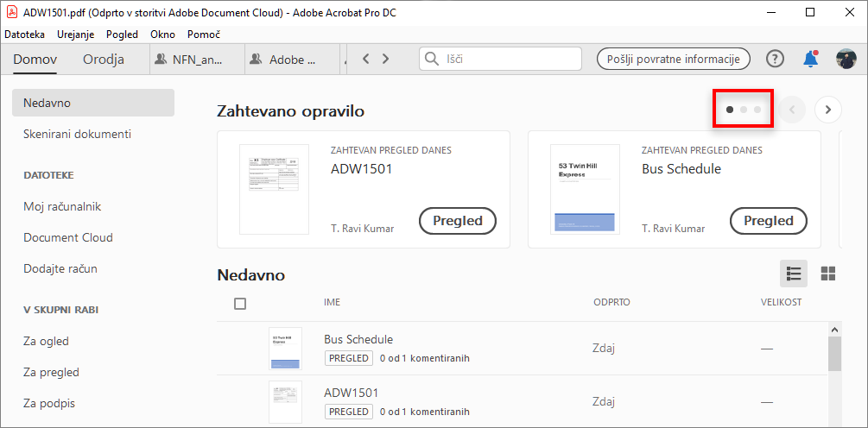Open the Help question mark icon
868x428 pixels.
[776, 59]
